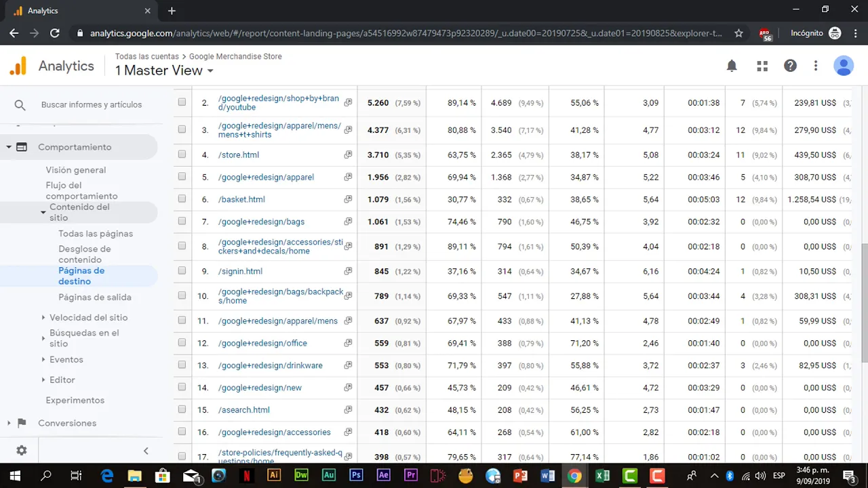Expand the Eventos submenu

[x=43, y=359]
